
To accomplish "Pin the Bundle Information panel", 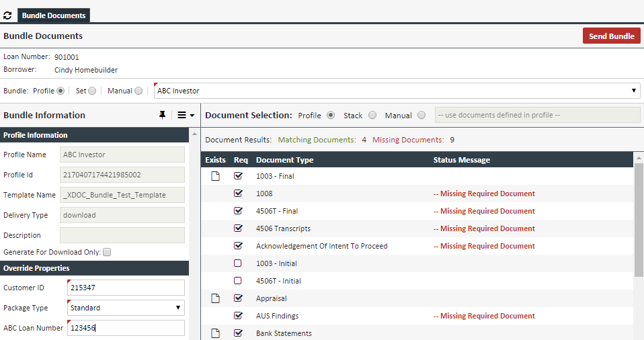I will pos(162,115).
